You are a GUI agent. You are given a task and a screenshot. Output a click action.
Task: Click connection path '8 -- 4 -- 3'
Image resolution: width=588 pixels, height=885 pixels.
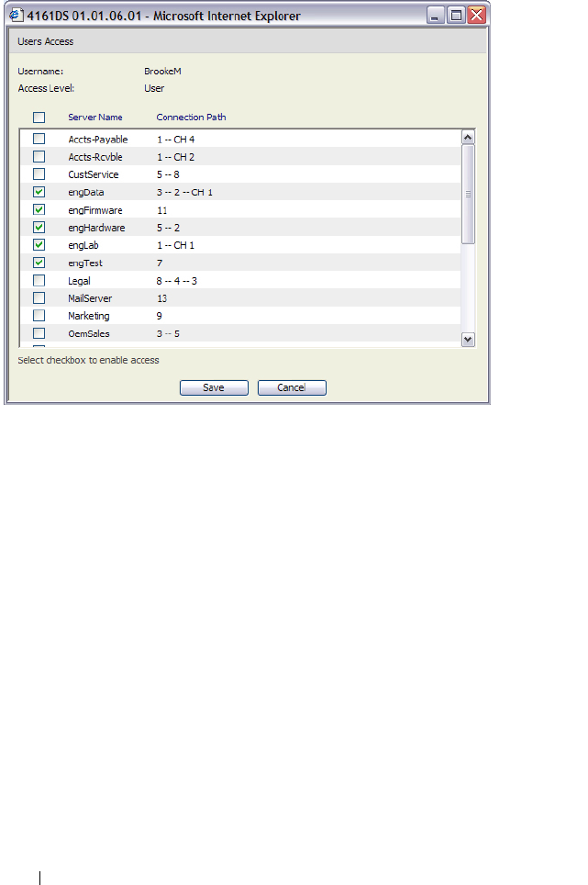pyautogui.click(x=177, y=281)
